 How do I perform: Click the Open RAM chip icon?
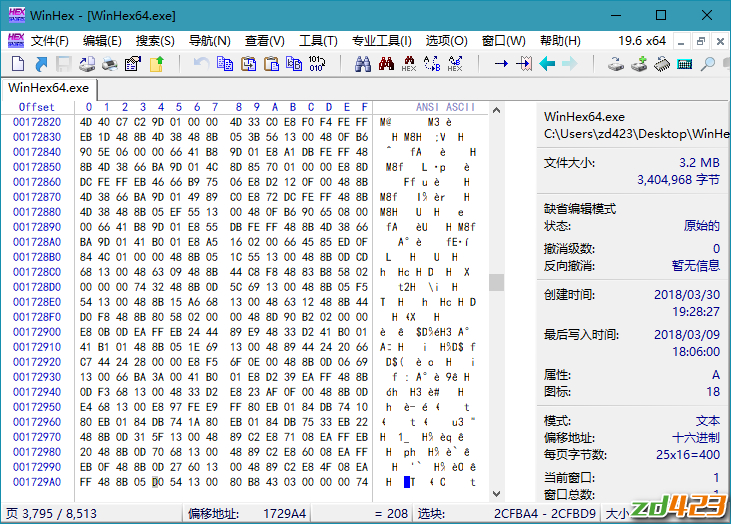pyautogui.click(x=662, y=63)
